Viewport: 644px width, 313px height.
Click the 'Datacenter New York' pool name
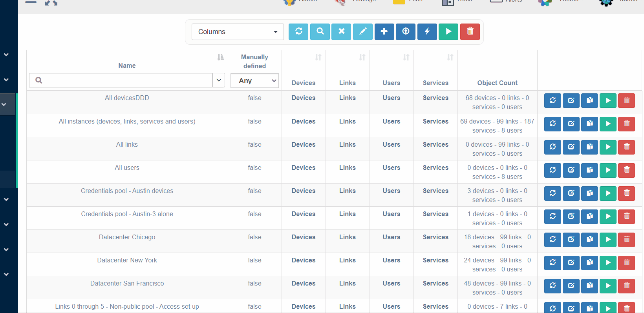pyautogui.click(x=127, y=260)
